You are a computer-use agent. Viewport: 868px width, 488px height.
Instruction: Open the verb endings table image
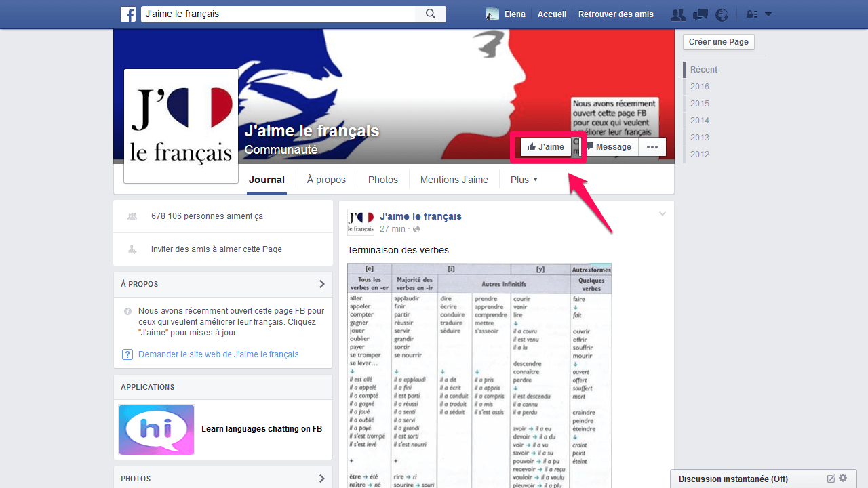click(479, 375)
